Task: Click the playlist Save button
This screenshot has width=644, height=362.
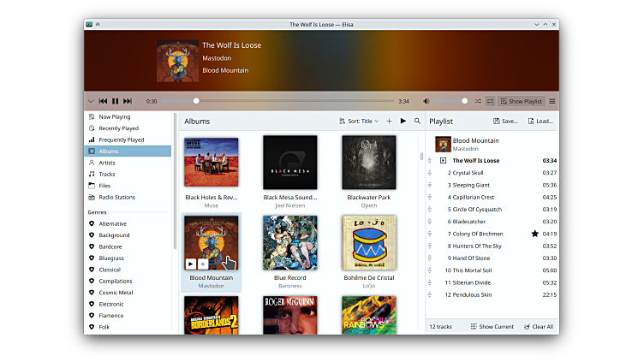Action: [x=505, y=122]
